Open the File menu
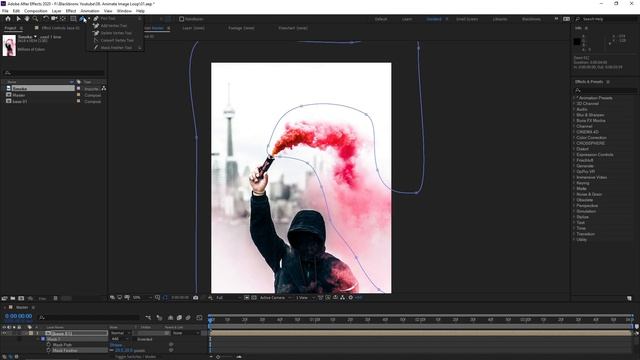Image resolution: width=640 pixels, height=360 pixels. click(x=5, y=11)
